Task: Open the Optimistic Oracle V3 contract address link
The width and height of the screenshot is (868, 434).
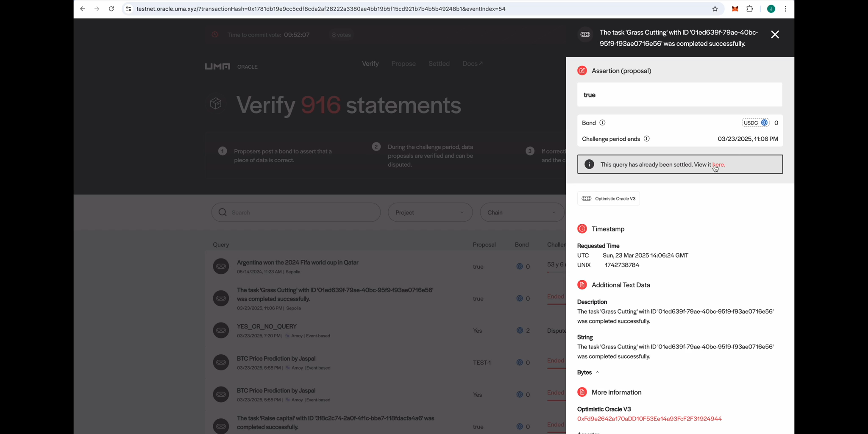Action: pos(649,419)
